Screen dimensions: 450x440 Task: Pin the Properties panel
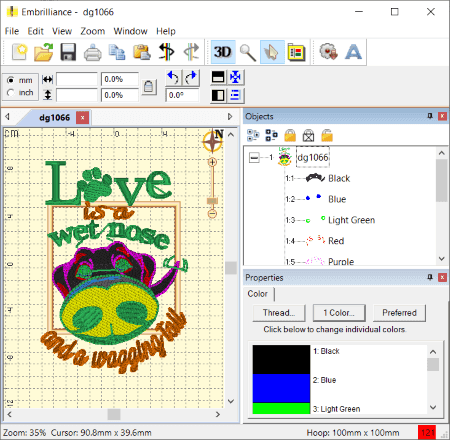430,277
